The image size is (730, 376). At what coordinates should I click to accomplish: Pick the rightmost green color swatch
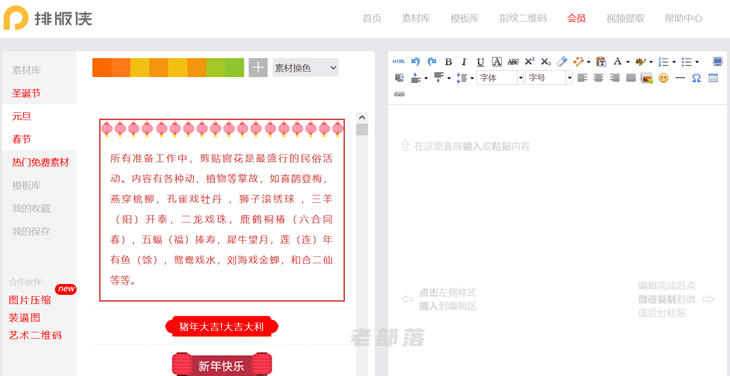[x=235, y=67]
